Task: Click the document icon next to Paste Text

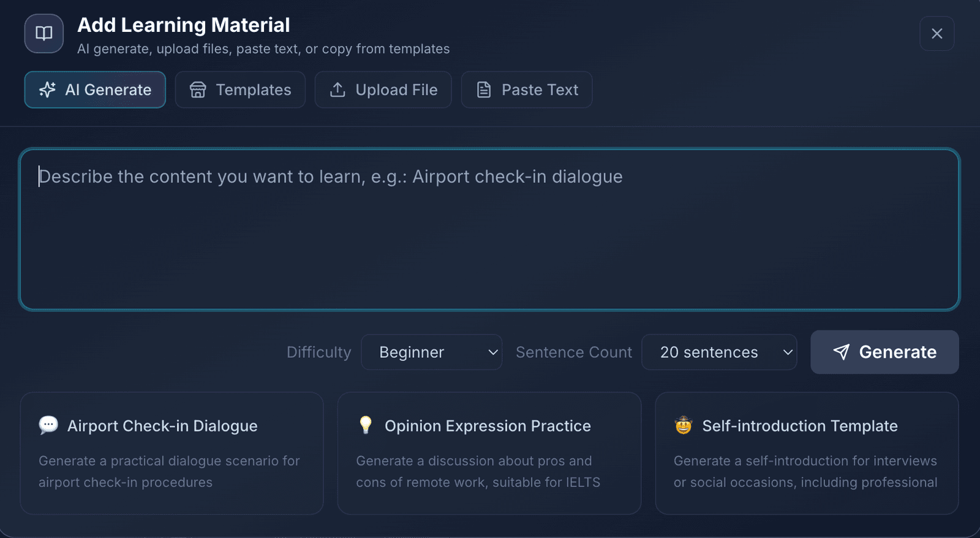Action: pos(483,89)
